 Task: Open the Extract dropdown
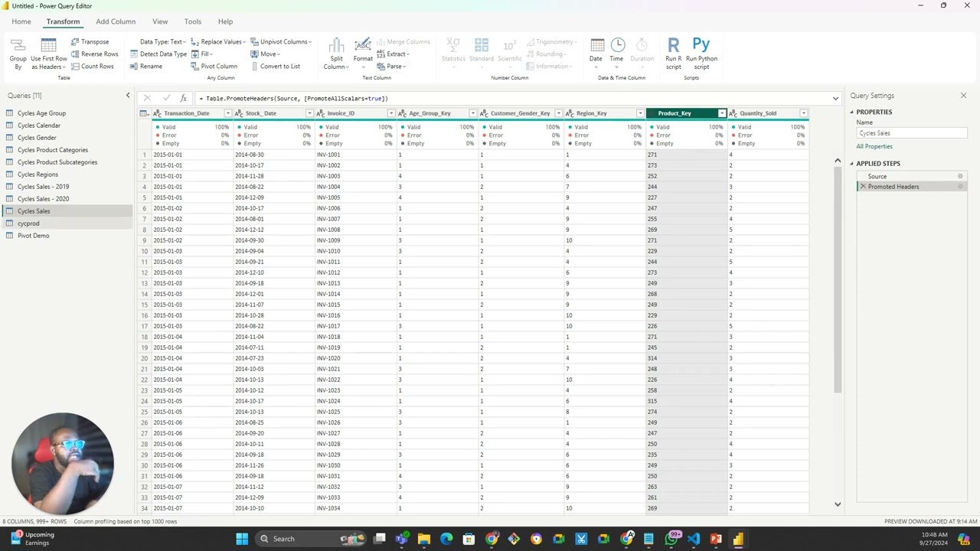[393, 54]
